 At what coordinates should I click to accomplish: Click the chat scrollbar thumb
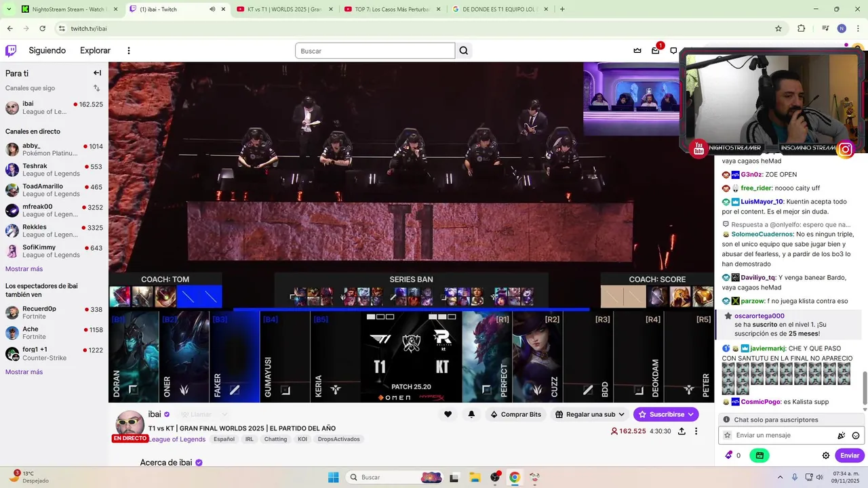point(864,388)
